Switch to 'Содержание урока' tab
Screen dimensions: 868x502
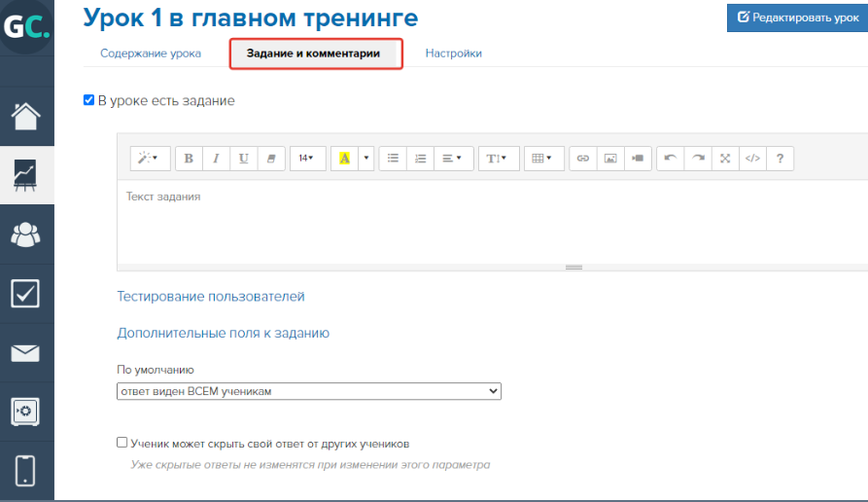pyautogui.click(x=151, y=54)
